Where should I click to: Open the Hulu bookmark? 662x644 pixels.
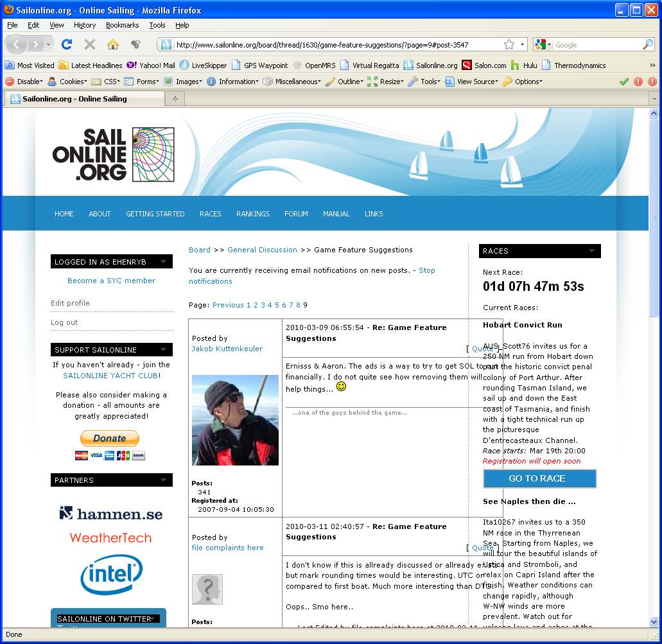click(x=524, y=65)
